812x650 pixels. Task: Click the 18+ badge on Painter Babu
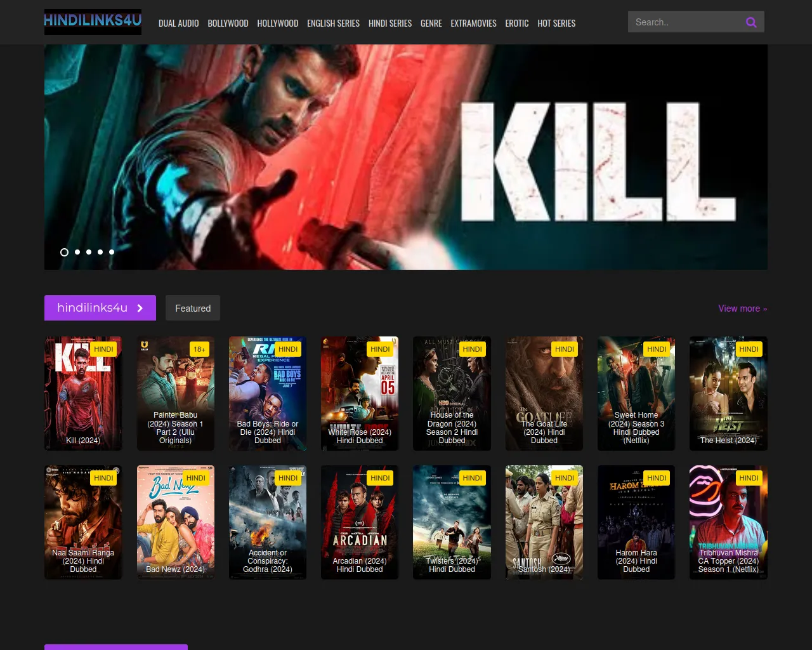click(x=199, y=349)
